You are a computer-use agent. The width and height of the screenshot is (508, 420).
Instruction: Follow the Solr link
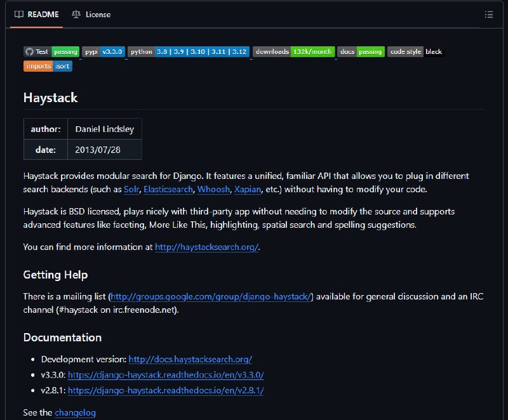point(131,189)
